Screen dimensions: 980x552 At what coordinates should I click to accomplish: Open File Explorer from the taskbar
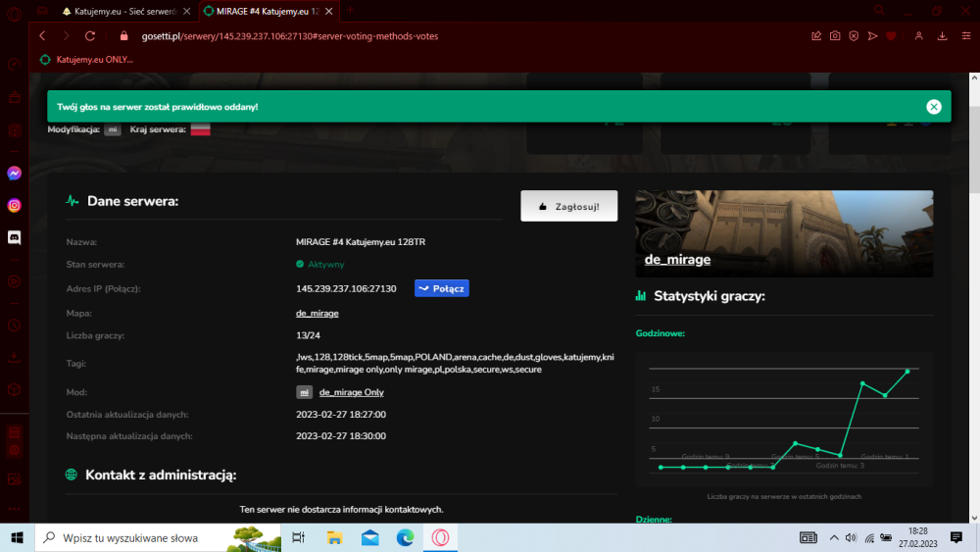tap(334, 537)
